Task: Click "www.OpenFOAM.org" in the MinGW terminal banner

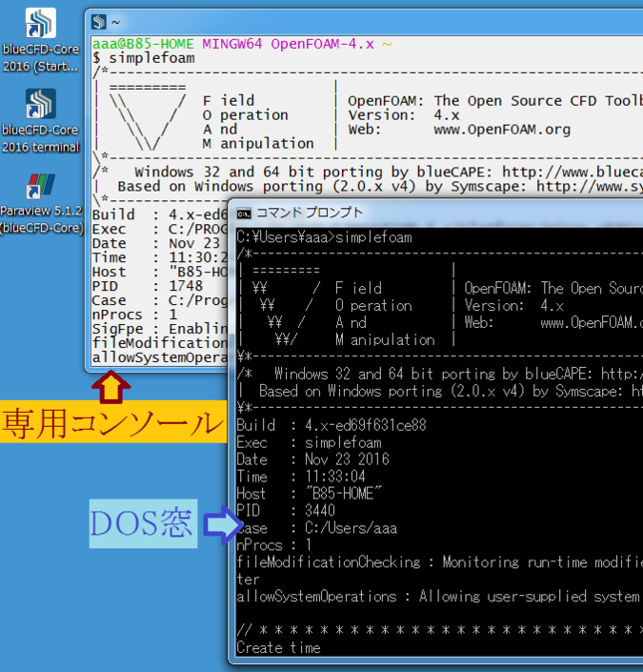Action: [502, 130]
